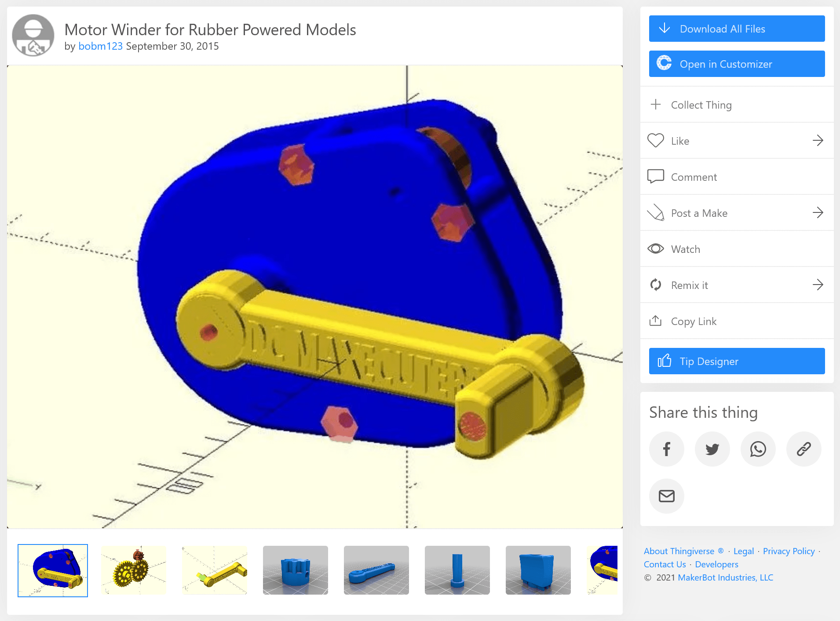Open the Legal link
The image size is (840, 621).
click(744, 551)
